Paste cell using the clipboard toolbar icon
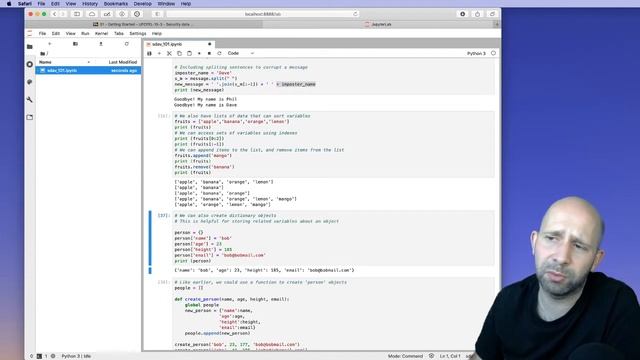This screenshot has height=360, width=640. tap(189, 53)
